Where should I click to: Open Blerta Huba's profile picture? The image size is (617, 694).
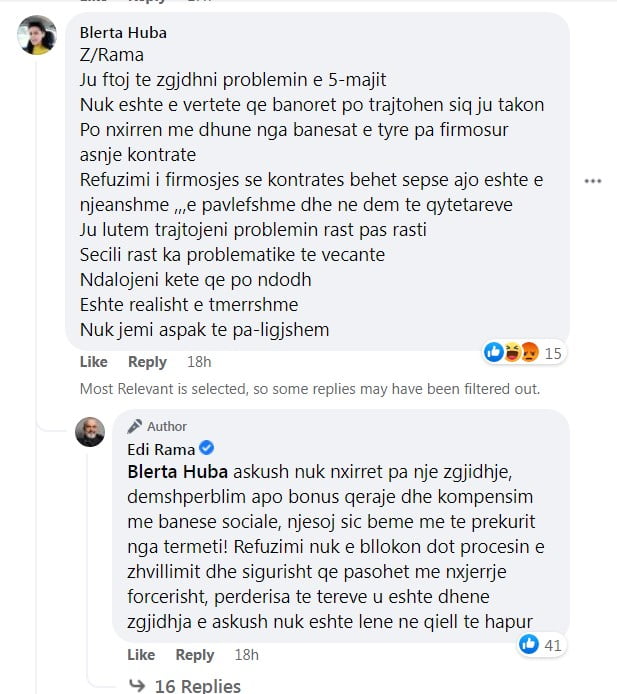point(37,35)
